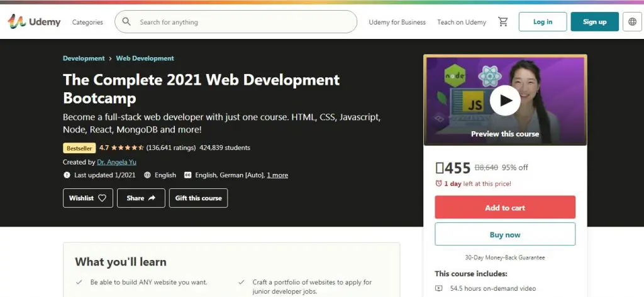Open the Categories menu
The image size is (644, 297).
click(87, 22)
